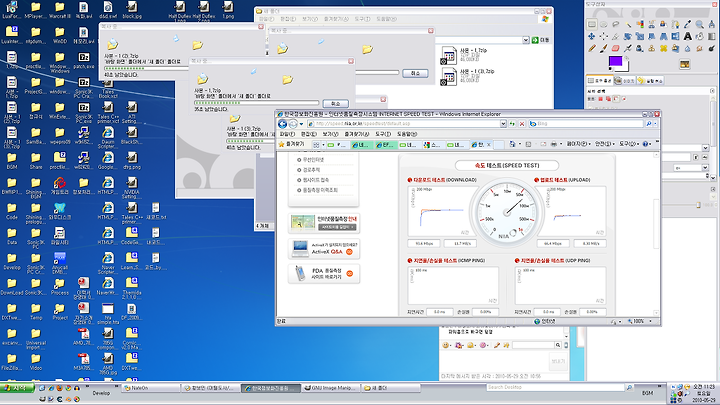Image resolution: width=720 pixels, height=405 pixels.
Task: Select the Move tool in GIMP toolbox
Action: coord(591,36)
